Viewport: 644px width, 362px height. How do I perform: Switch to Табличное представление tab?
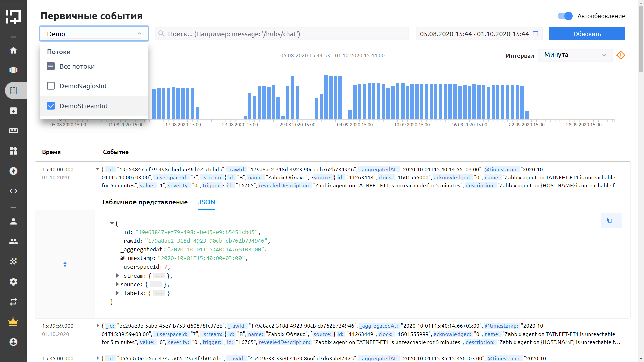click(x=145, y=202)
